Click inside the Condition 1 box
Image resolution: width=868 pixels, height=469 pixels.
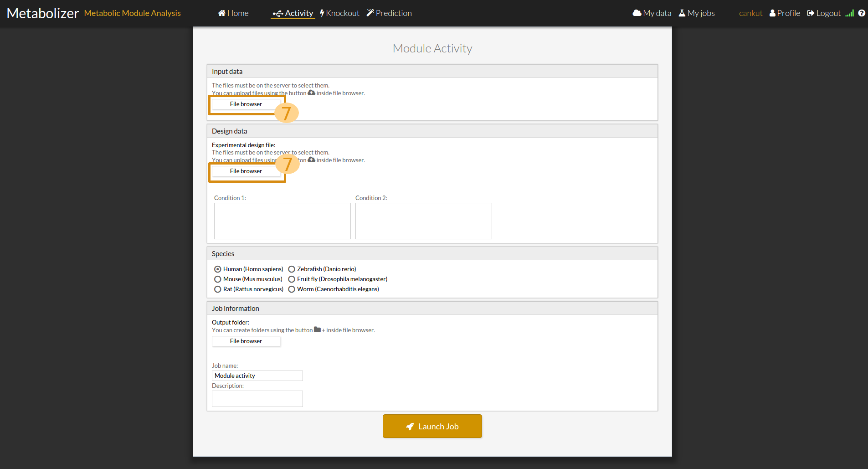pyautogui.click(x=282, y=221)
